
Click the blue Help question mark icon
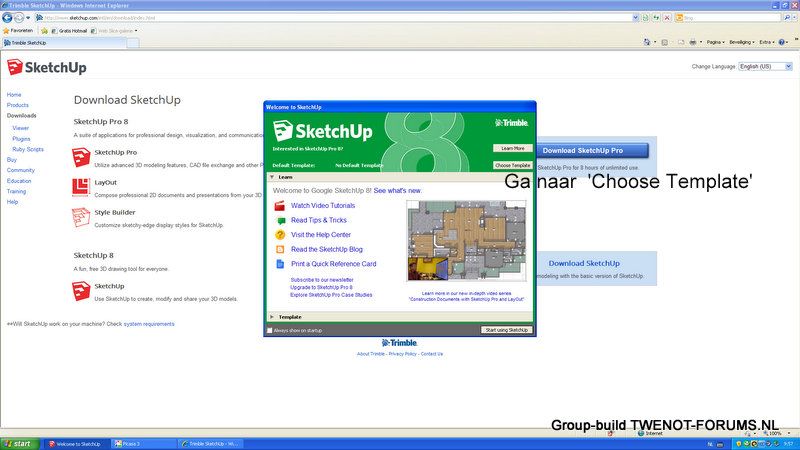pyautogui.click(x=782, y=42)
